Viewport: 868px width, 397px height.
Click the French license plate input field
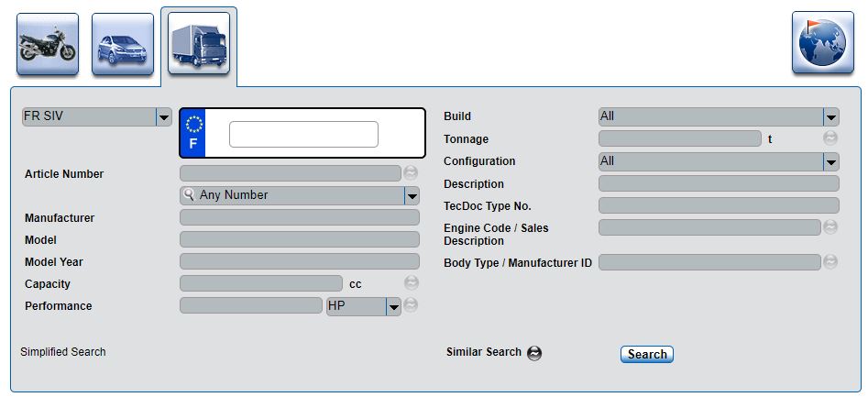tap(303, 134)
